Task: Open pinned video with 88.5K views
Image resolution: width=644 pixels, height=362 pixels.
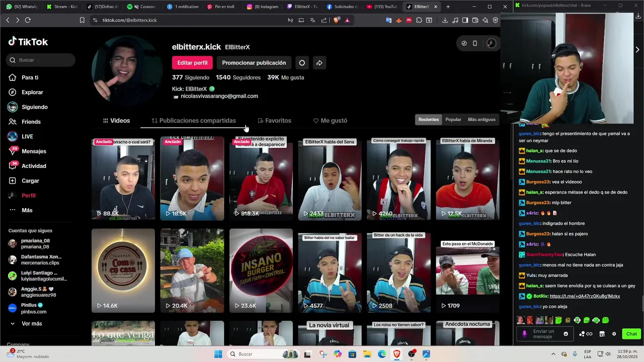Action: click(123, 178)
